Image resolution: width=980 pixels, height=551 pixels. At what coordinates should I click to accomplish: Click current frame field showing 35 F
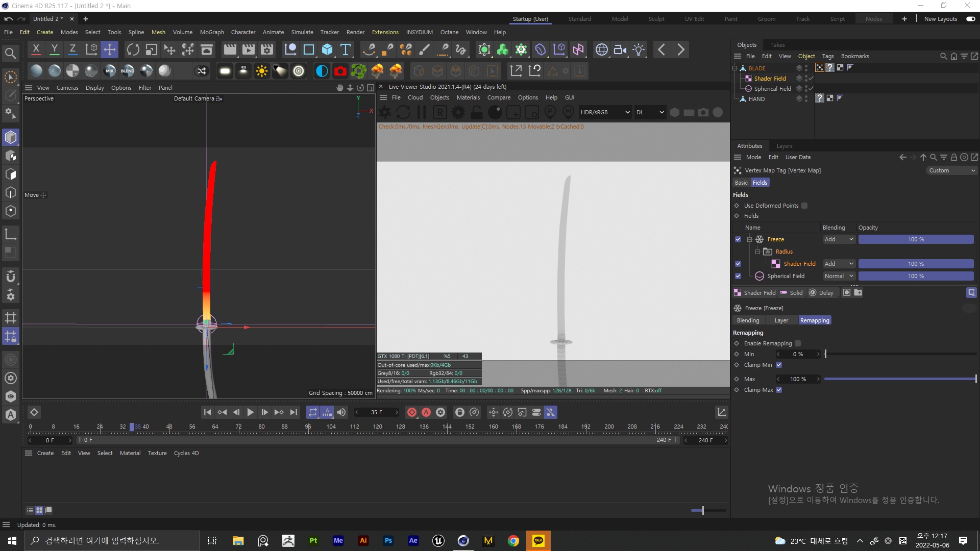[377, 412]
